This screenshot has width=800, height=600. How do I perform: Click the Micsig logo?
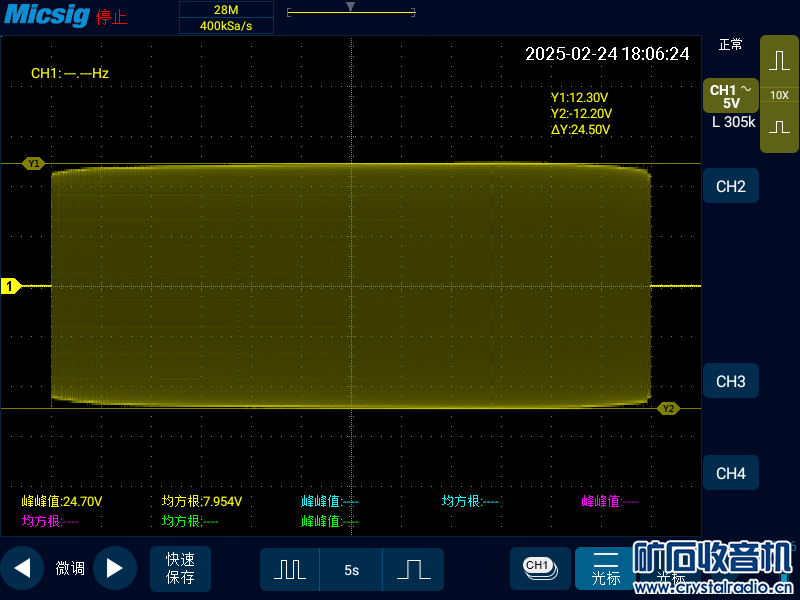click(x=47, y=14)
